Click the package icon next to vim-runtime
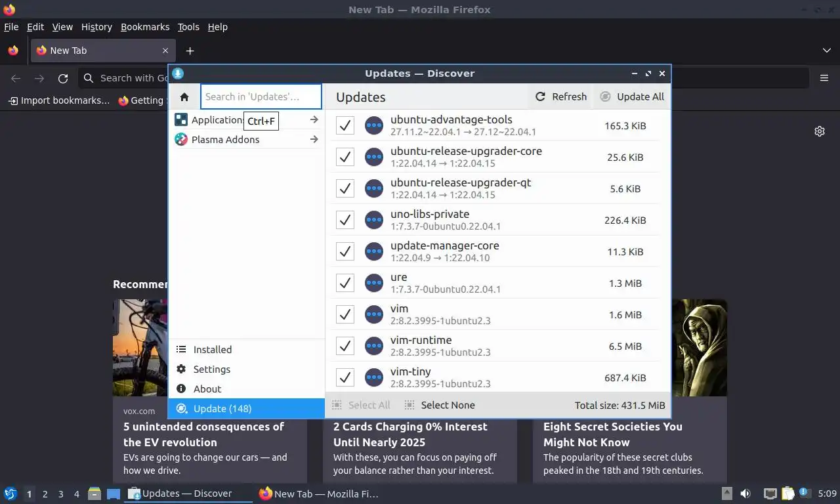840x504 pixels. (x=374, y=346)
